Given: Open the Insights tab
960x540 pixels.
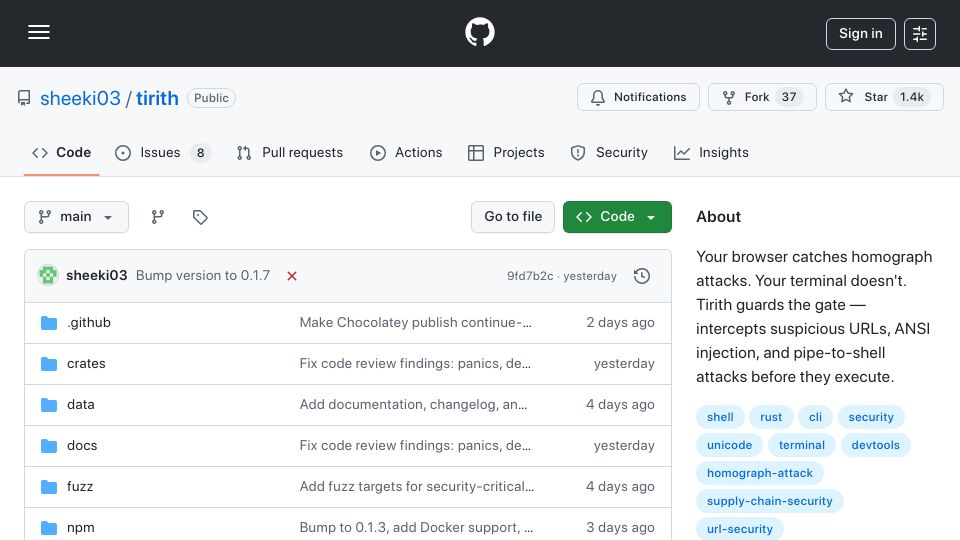Looking at the screenshot, I should tap(711, 152).
